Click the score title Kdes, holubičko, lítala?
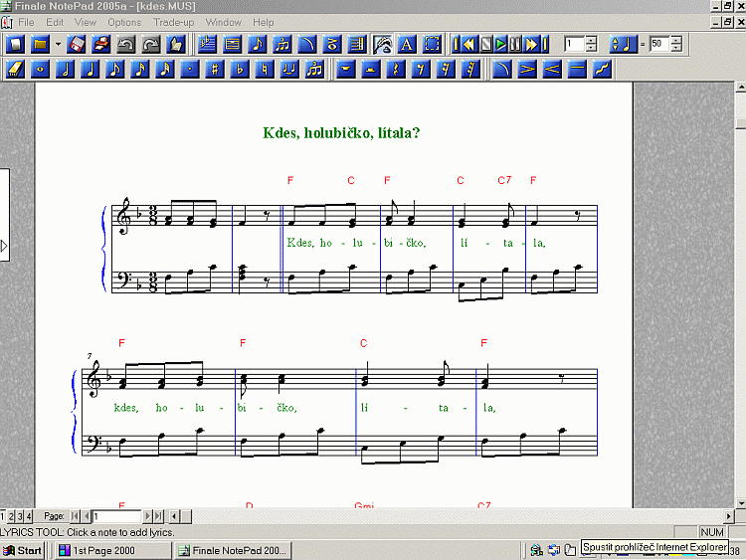The width and height of the screenshot is (746, 560). click(x=341, y=132)
